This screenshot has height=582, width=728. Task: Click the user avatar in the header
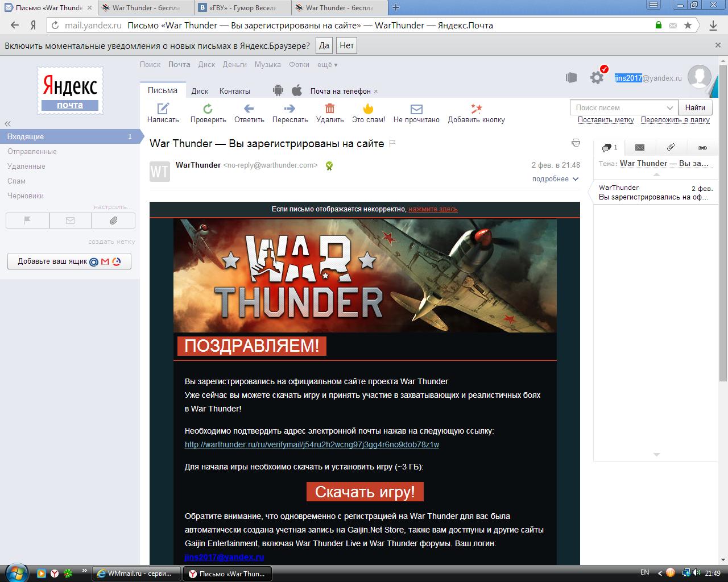[x=699, y=77]
